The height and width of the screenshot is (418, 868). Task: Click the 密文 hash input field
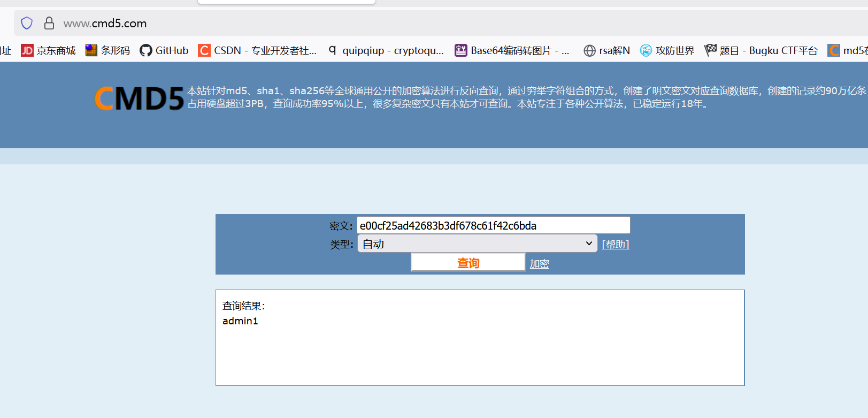click(x=493, y=225)
